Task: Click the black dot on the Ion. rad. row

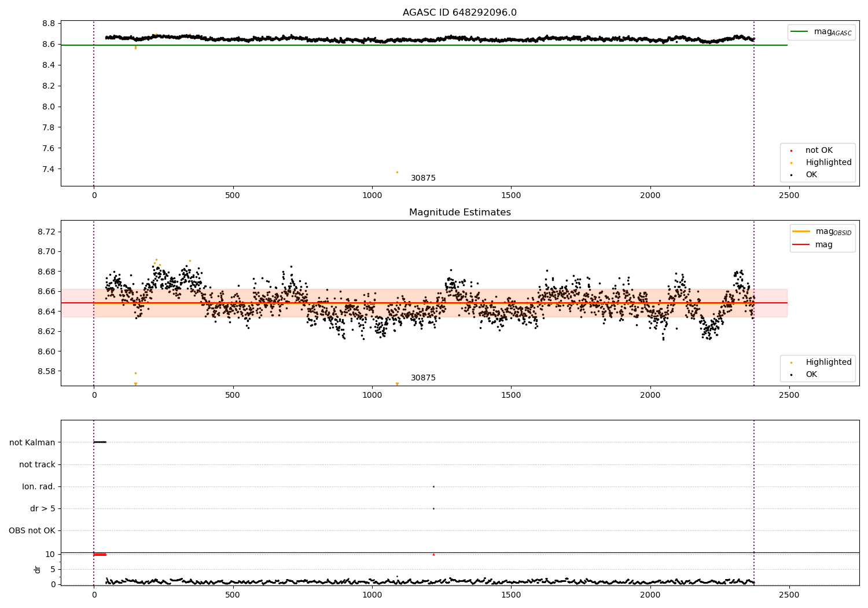Action: click(x=433, y=486)
